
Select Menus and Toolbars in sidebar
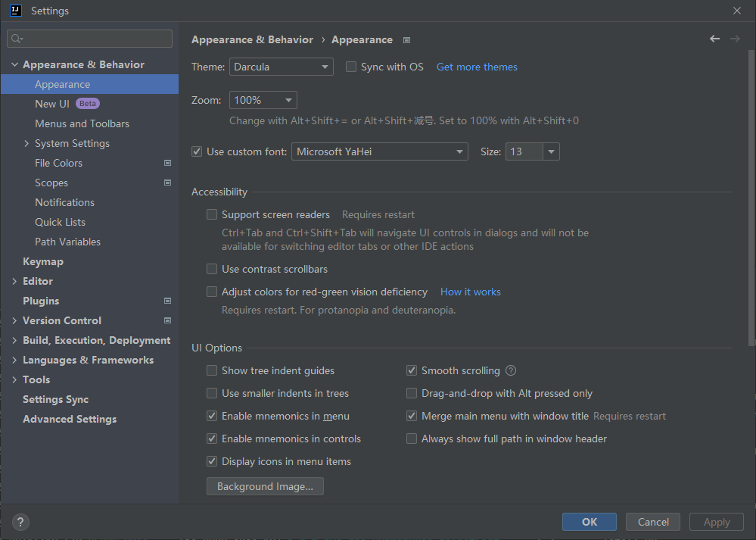tap(82, 123)
